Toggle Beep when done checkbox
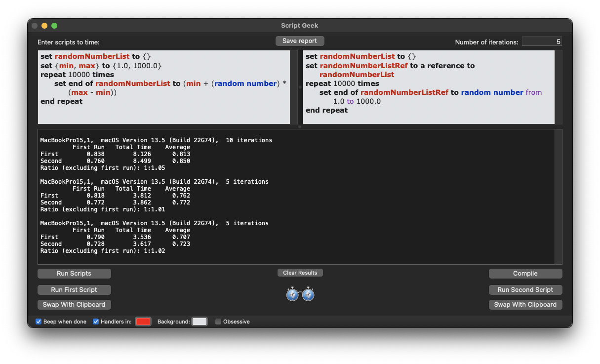The height and width of the screenshot is (364, 600). point(39,322)
